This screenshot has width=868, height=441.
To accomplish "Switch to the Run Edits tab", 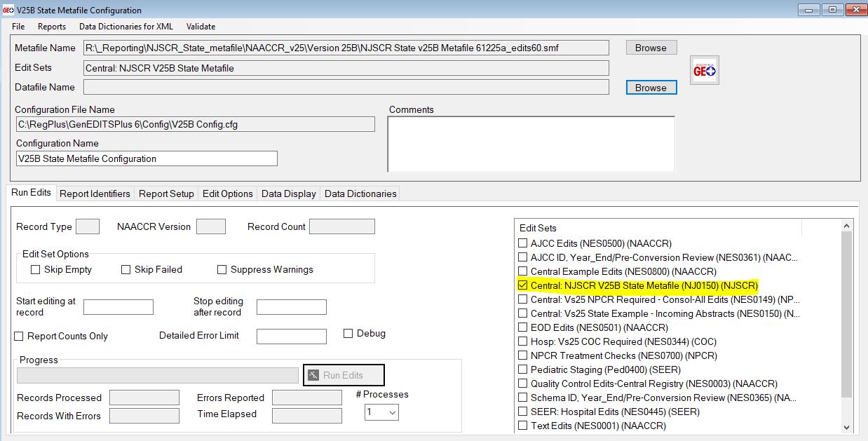I will point(31,193).
